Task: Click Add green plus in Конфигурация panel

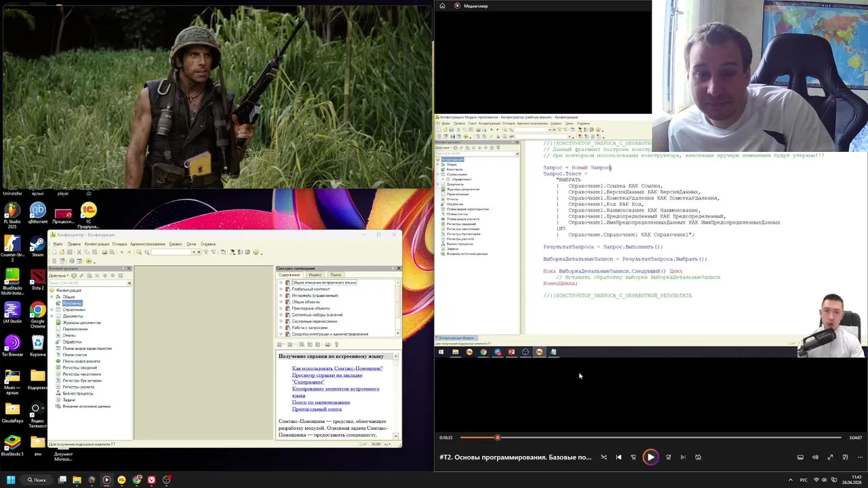Action: click(74, 276)
